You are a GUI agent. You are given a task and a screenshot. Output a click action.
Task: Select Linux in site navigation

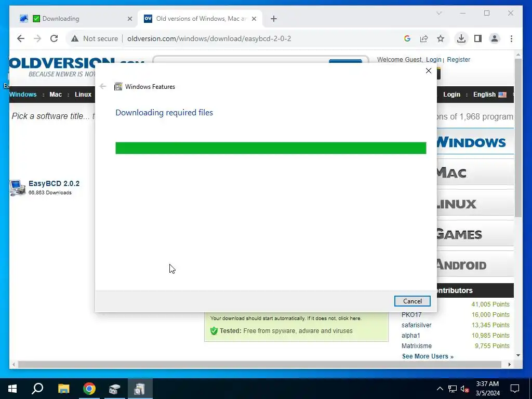[x=83, y=95]
